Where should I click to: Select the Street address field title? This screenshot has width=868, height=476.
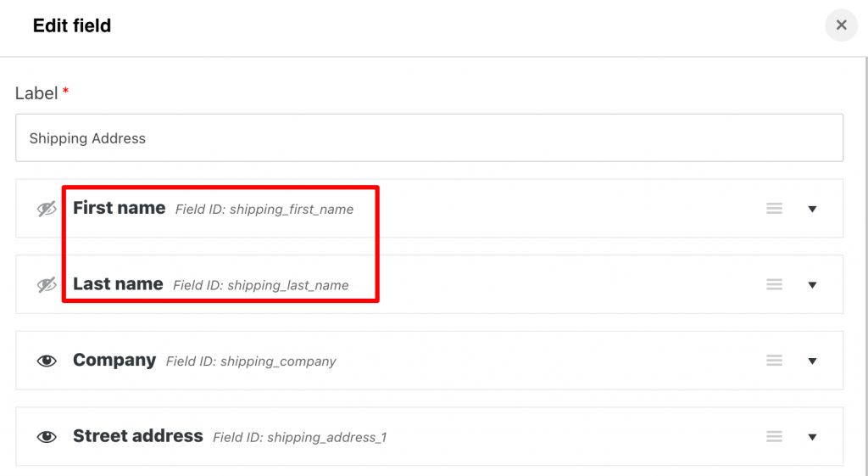pos(138,435)
